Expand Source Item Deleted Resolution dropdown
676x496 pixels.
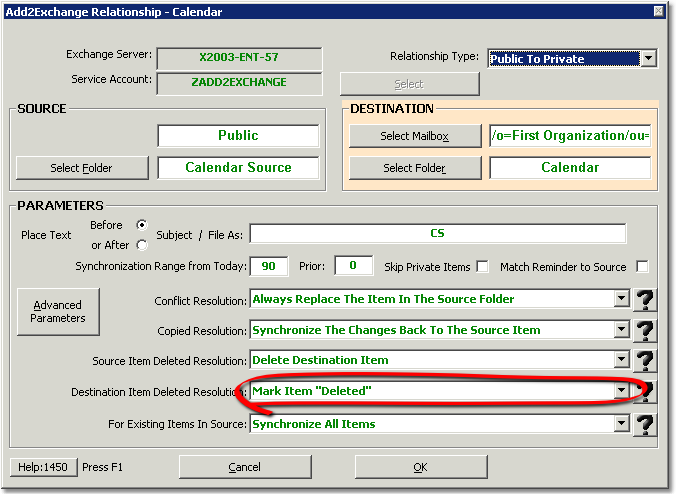point(621,360)
